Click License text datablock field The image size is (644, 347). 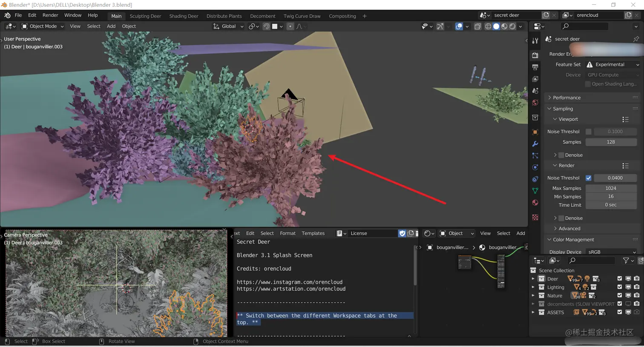pos(373,233)
